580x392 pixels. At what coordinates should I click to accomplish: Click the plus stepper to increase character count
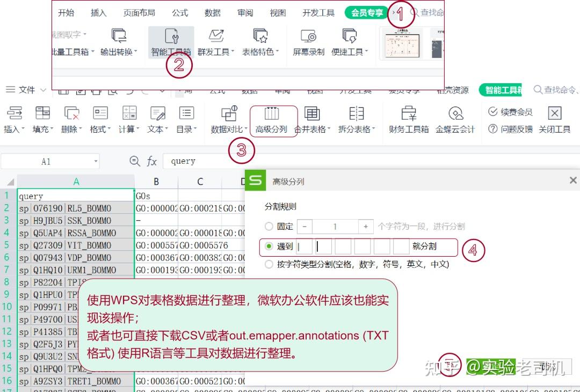(366, 226)
